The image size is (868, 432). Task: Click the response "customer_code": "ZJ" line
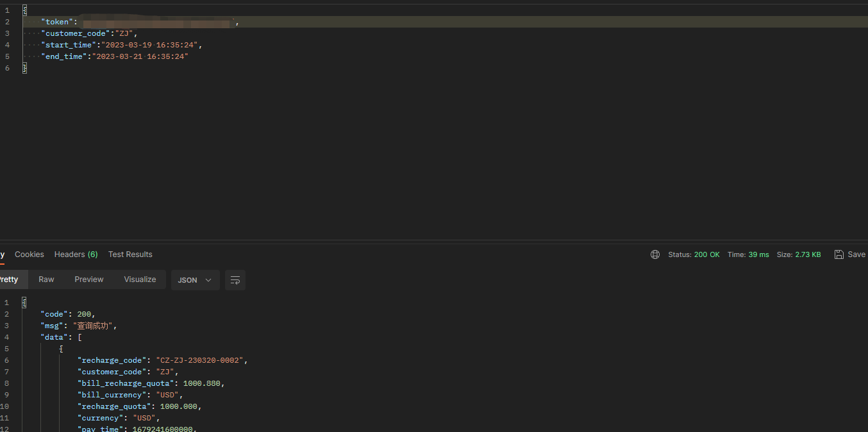tap(128, 372)
